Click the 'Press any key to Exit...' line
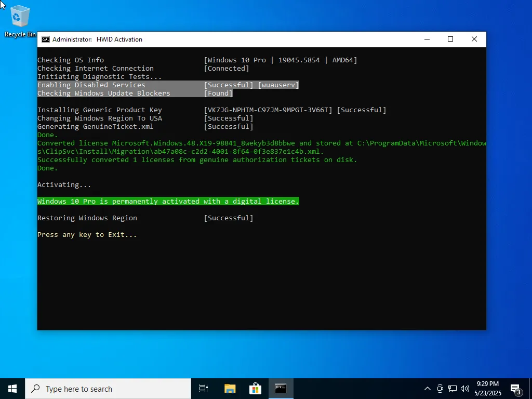Screen dimensions: 532x399 (x=87, y=235)
